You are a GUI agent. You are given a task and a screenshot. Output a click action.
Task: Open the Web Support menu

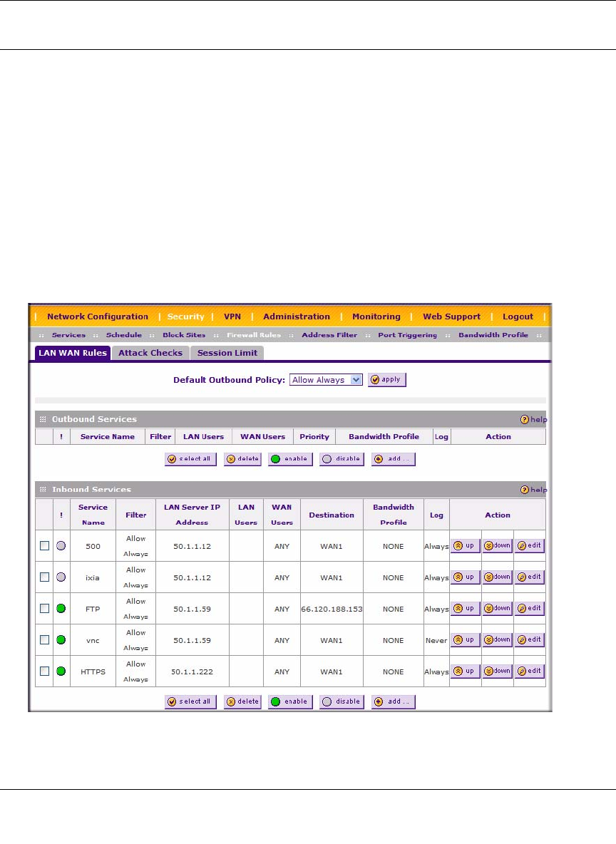pos(451,316)
